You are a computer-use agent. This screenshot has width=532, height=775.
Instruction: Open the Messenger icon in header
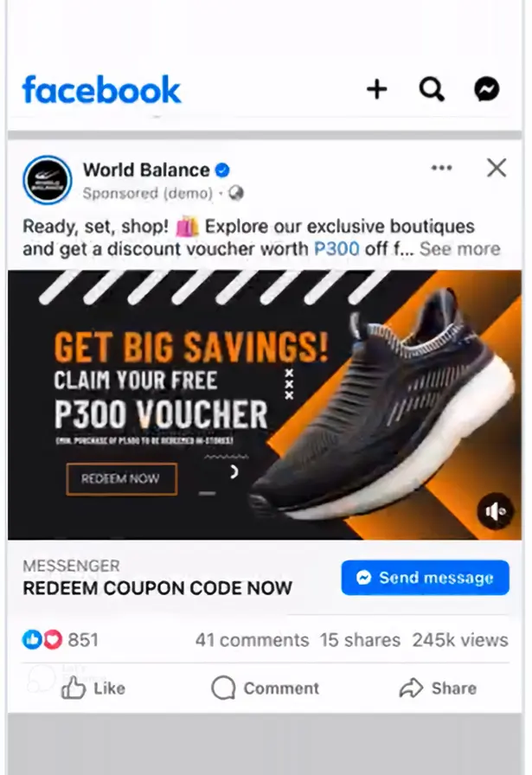487,89
